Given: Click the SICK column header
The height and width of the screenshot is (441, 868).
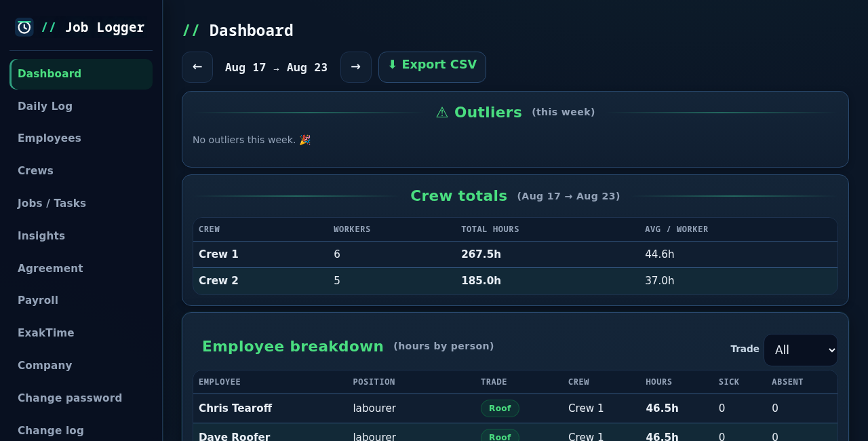Looking at the screenshot, I should point(729,382).
